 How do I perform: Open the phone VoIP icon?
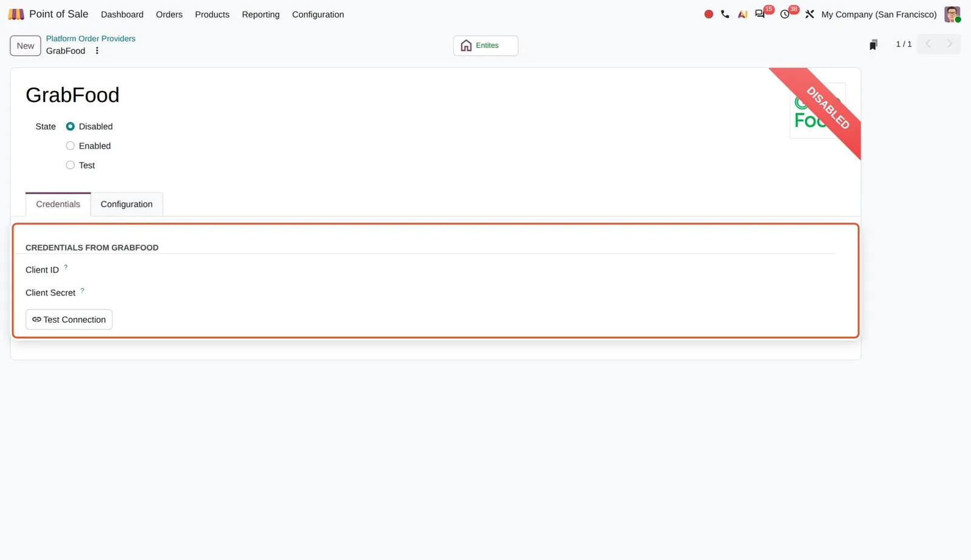[x=725, y=14]
